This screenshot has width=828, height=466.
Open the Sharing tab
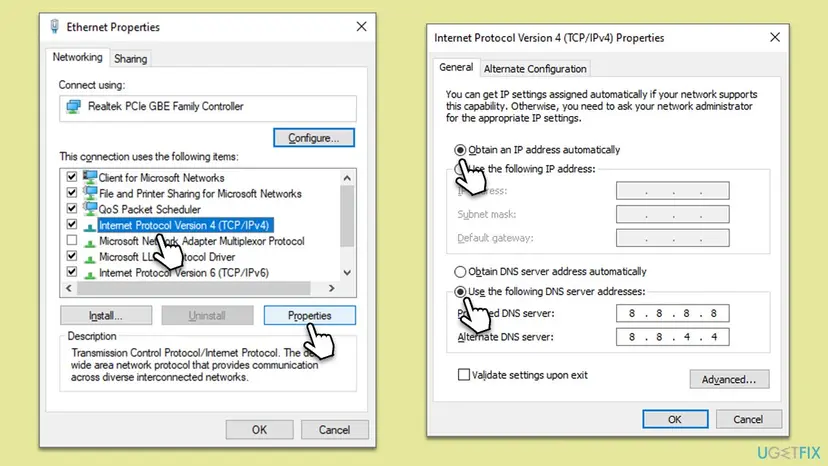point(130,59)
